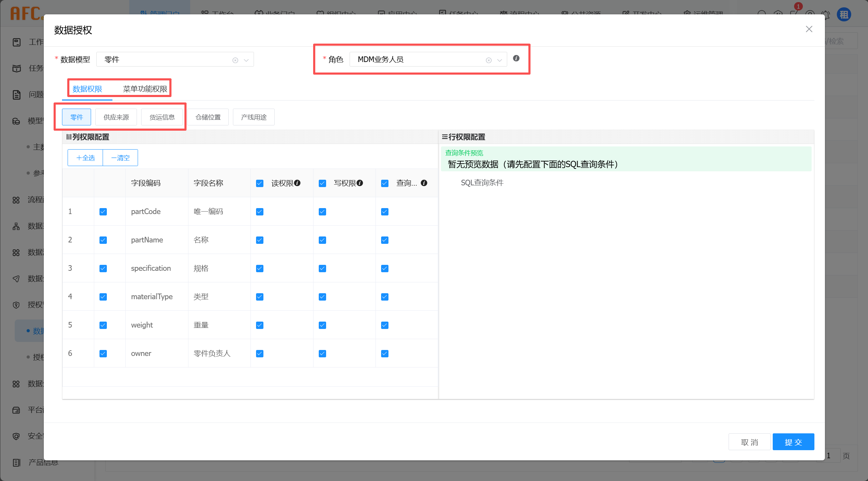Viewport: 868px width, 481px height.
Task: Click info icon beside role field
Action: [x=516, y=59]
